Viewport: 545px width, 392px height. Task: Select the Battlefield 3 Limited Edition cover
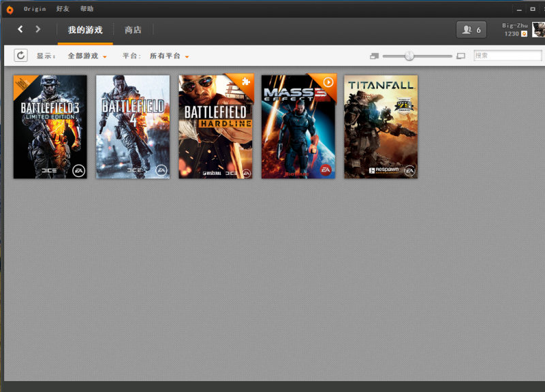50,127
